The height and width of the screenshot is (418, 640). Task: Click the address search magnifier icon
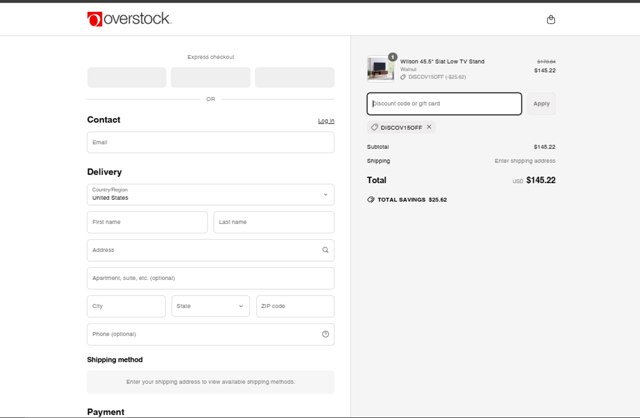pyautogui.click(x=325, y=250)
